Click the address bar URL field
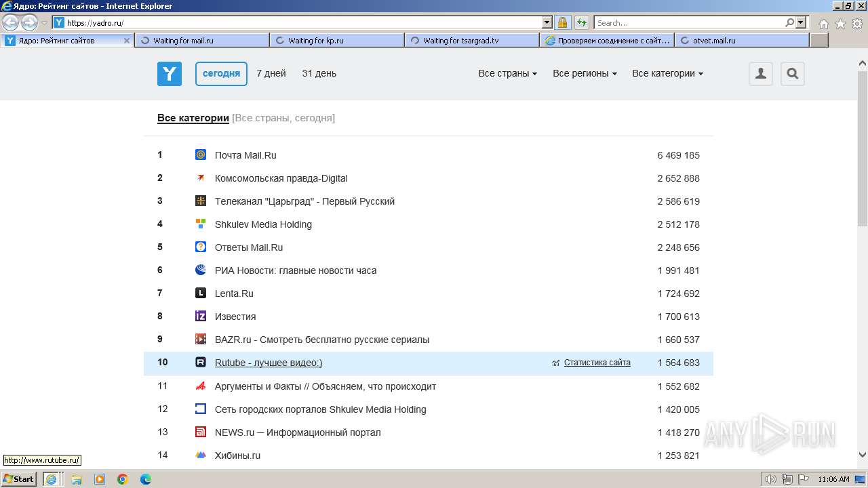This screenshot has width=868, height=488. 303,22
